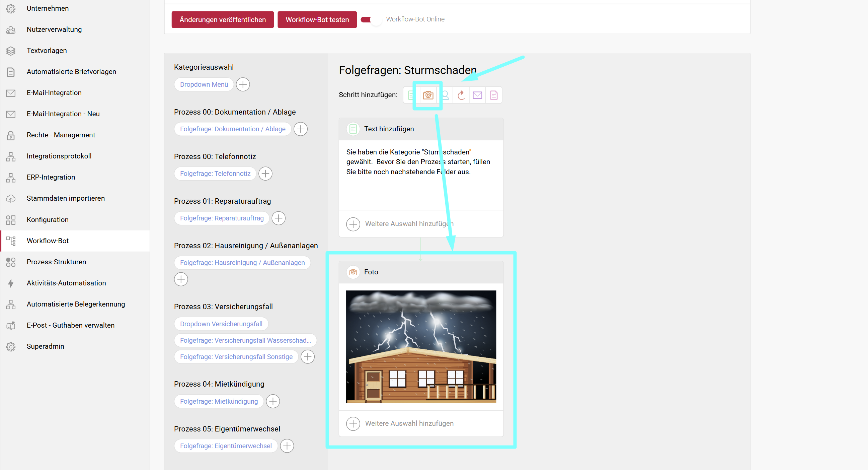This screenshot has height=470, width=868.
Task: Click the storm house photo thumbnail
Action: 421,347
